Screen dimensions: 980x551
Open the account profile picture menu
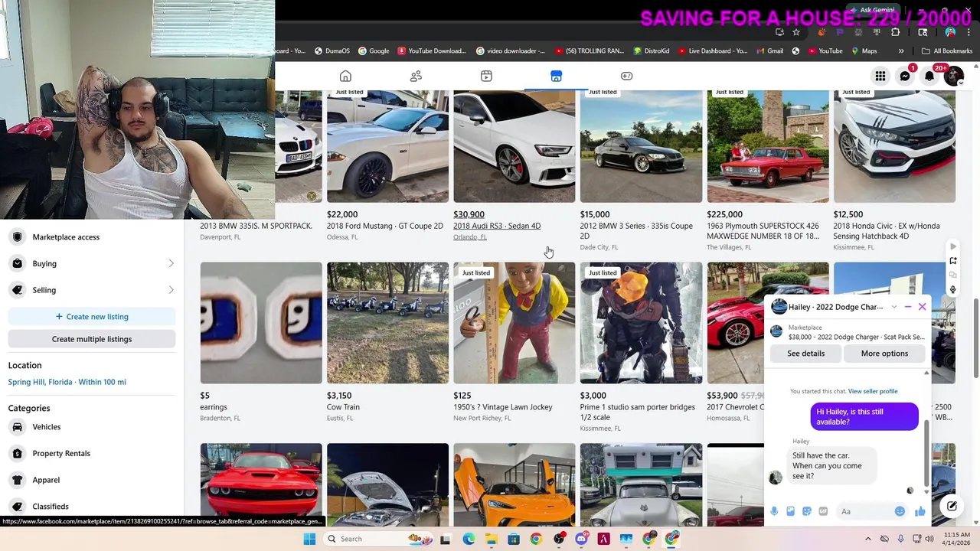pos(954,76)
